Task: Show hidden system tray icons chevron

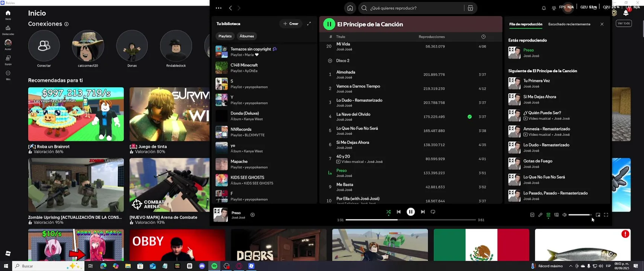Action: (x=571, y=266)
